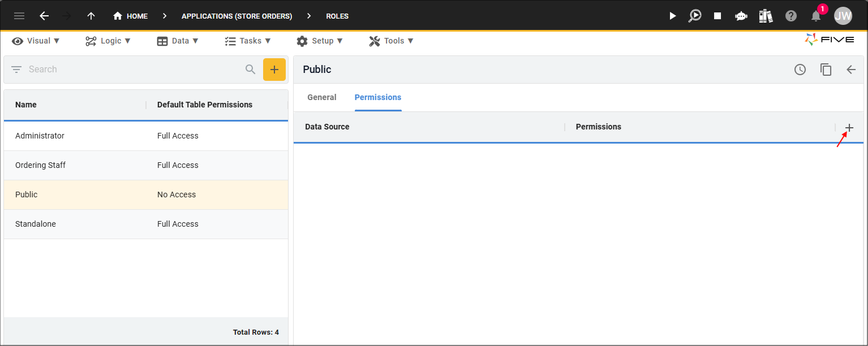Copy the Public role record
868x346 pixels.
(826, 70)
